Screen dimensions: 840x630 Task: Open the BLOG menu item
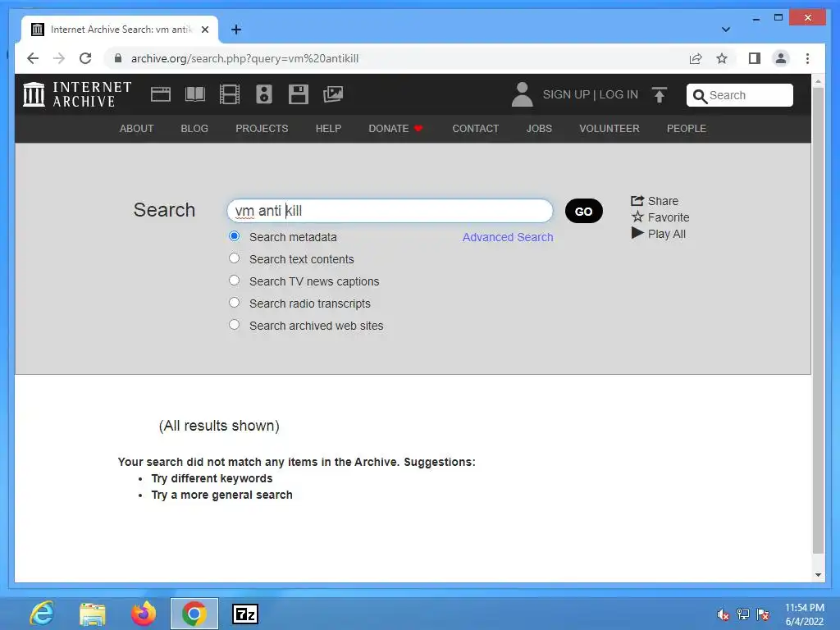[194, 129]
